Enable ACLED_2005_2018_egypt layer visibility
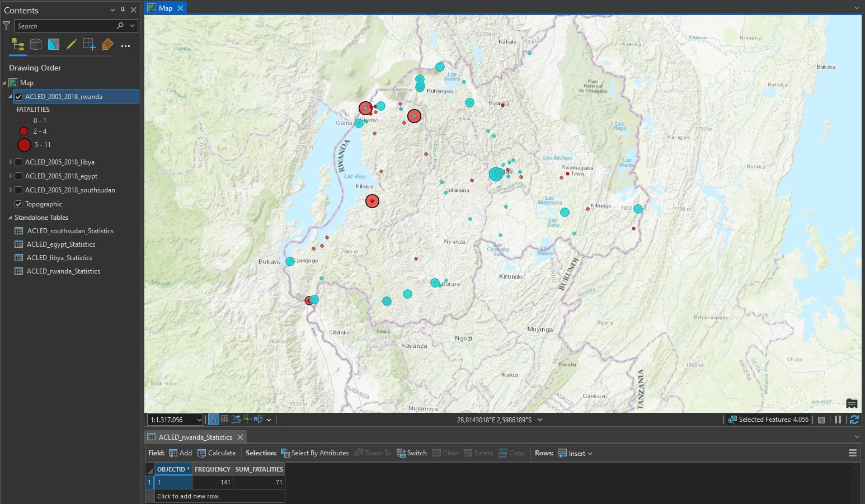This screenshot has width=865, height=504. 18,176
